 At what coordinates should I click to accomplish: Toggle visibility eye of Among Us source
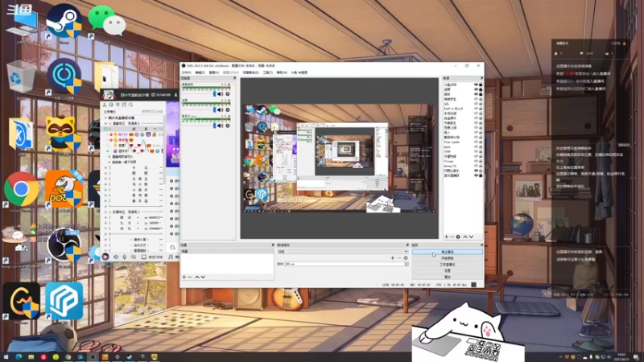pos(476,166)
